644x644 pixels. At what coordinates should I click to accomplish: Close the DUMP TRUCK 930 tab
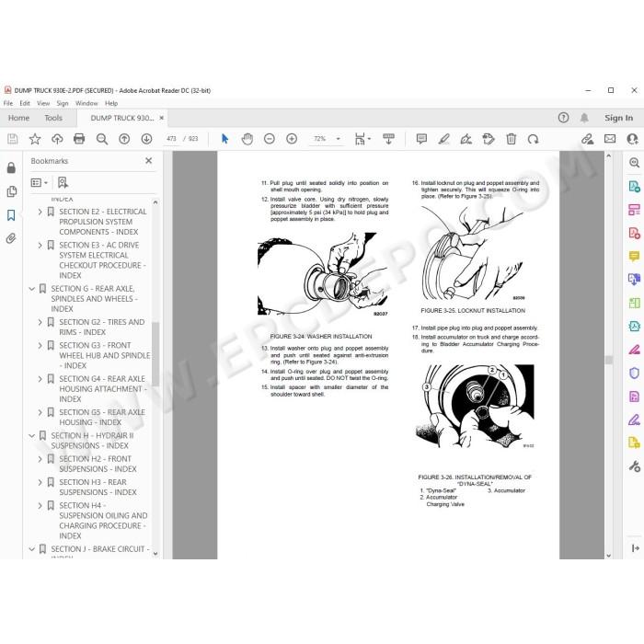click(161, 118)
